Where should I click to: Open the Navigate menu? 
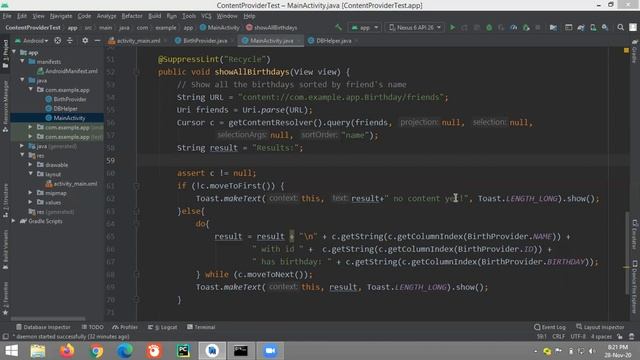click(x=61, y=16)
